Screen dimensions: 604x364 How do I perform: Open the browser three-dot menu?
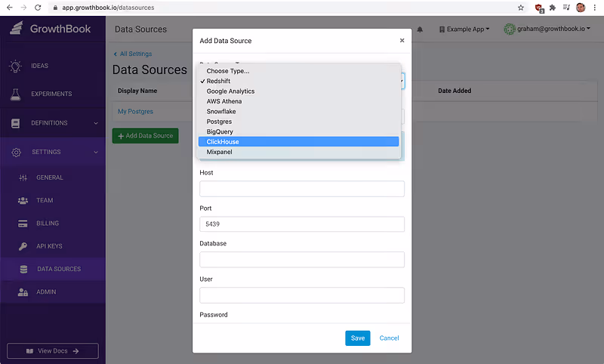click(595, 8)
